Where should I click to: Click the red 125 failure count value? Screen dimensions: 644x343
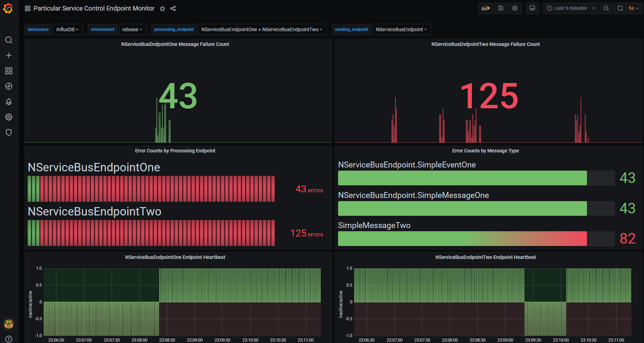coord(489,96)
